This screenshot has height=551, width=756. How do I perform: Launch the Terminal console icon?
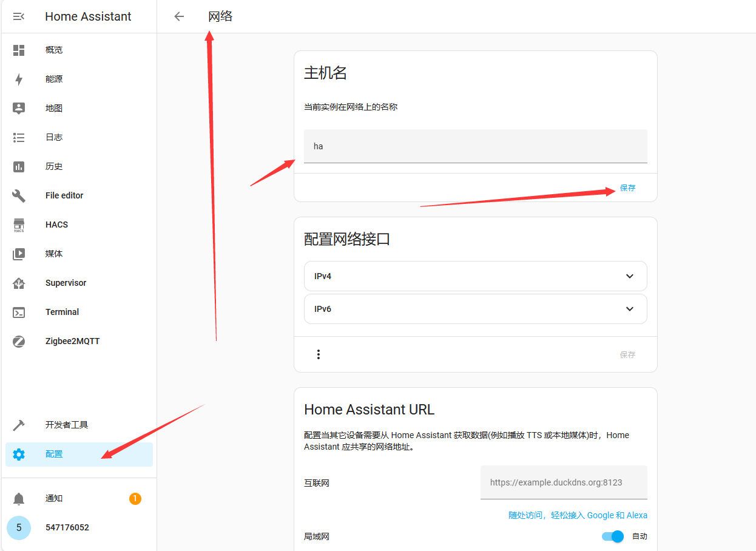tap(19, 312)
